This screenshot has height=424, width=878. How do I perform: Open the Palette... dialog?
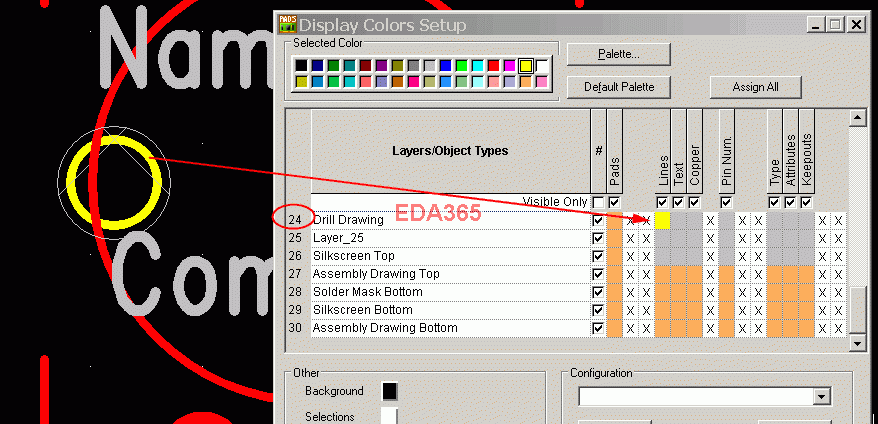pos(619,54)
